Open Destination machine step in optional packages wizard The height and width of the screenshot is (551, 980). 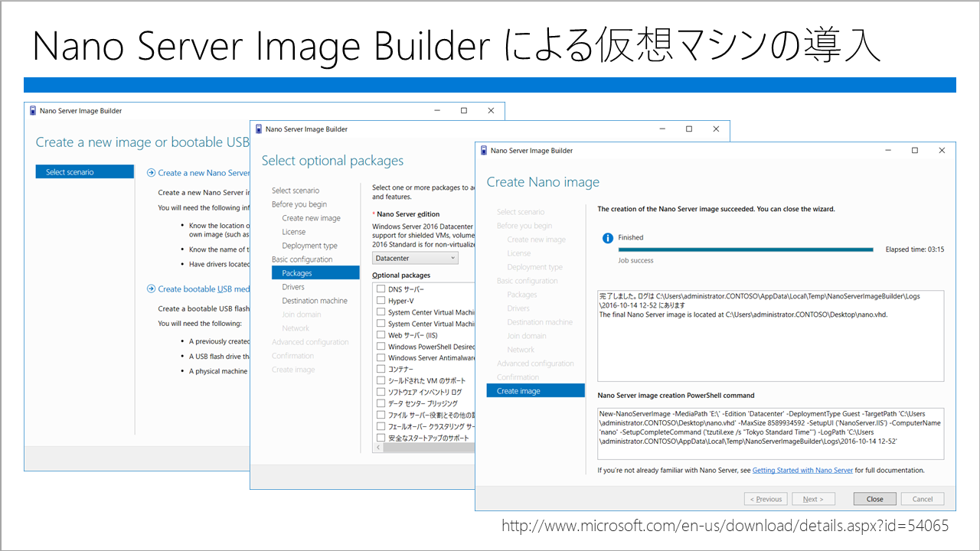point(315,301)
